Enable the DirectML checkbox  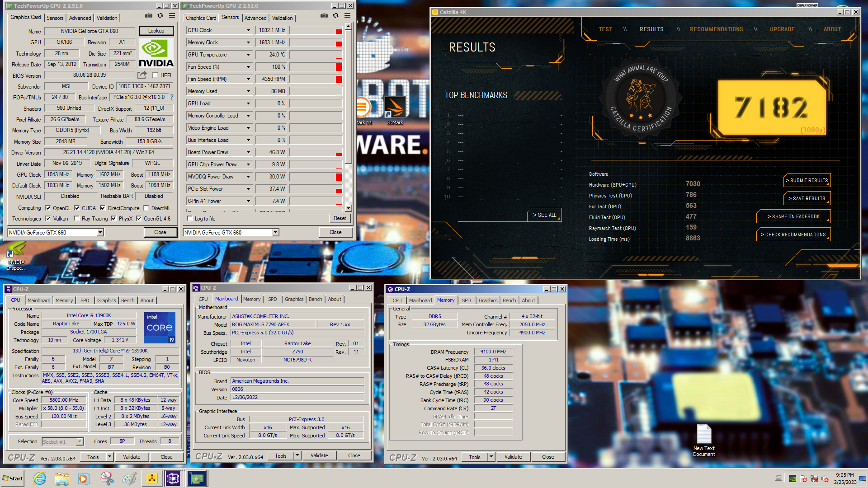[x=146, y=208]
